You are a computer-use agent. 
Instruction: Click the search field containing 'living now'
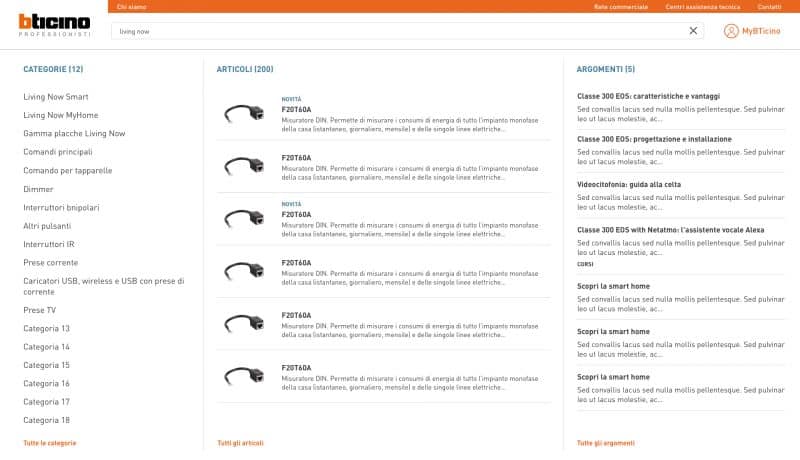coord(407,31)
